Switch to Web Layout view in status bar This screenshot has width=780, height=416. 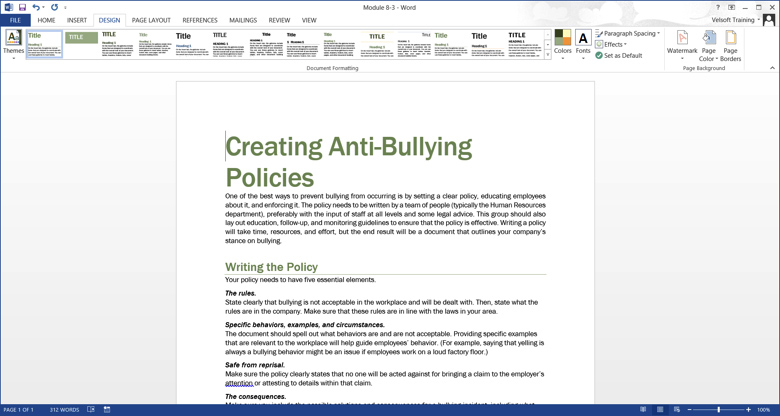[677, 409]
